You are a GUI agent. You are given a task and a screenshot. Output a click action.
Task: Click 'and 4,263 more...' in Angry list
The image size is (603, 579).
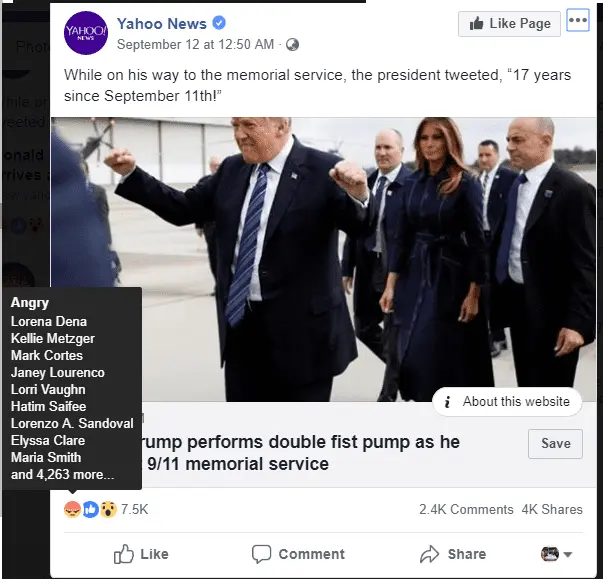[62, 474]
